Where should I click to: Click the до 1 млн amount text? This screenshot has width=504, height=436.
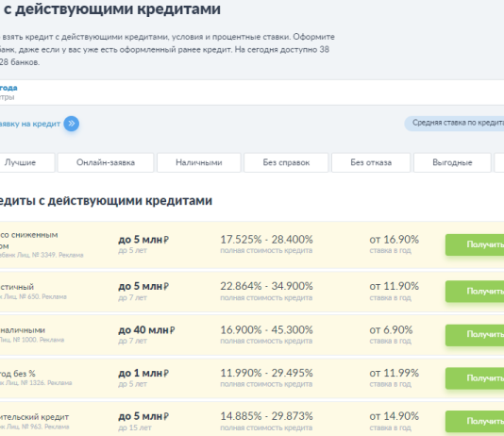click(x=143, y=373)
